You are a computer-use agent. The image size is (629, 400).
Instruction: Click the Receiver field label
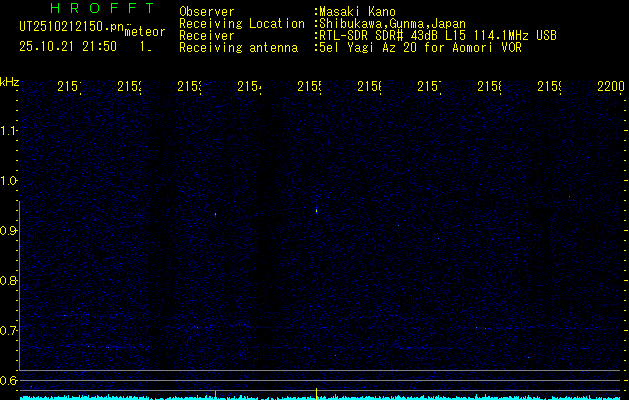coord(207,36)
